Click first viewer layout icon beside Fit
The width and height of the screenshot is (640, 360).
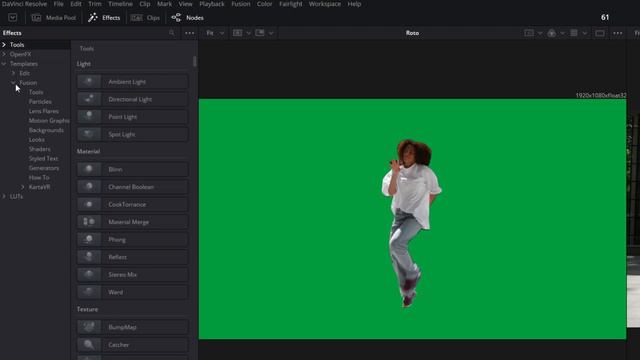click(x=238, y=33)
